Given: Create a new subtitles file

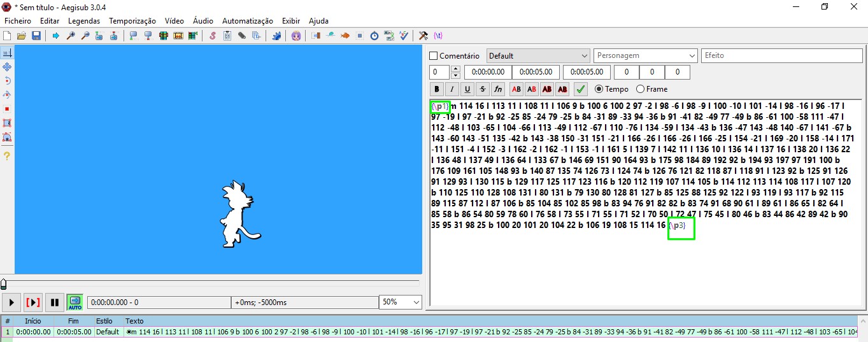Looking at the screenshot, I should pos(7,36).
